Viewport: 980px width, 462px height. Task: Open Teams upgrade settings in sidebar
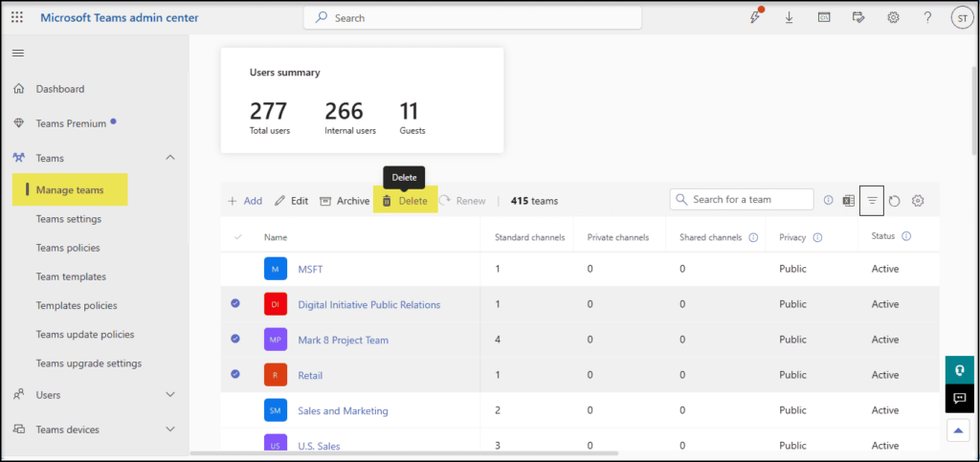point(89,363)
